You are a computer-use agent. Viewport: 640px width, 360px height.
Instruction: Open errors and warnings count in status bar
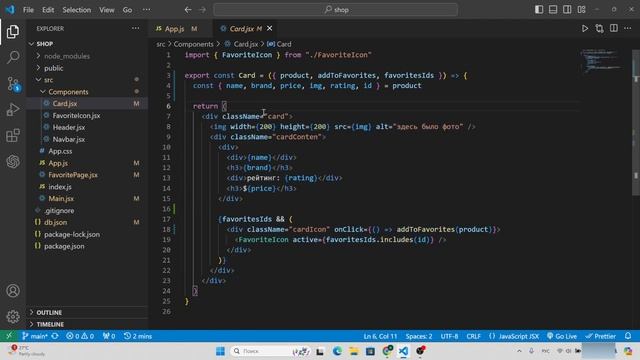[x=80, y=336]
